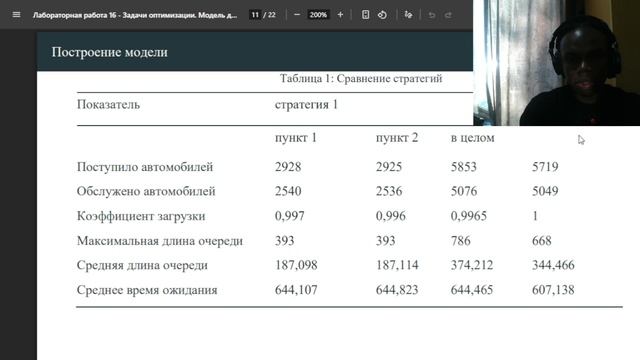Rotate the document counterclockwise

coord(382,15)
